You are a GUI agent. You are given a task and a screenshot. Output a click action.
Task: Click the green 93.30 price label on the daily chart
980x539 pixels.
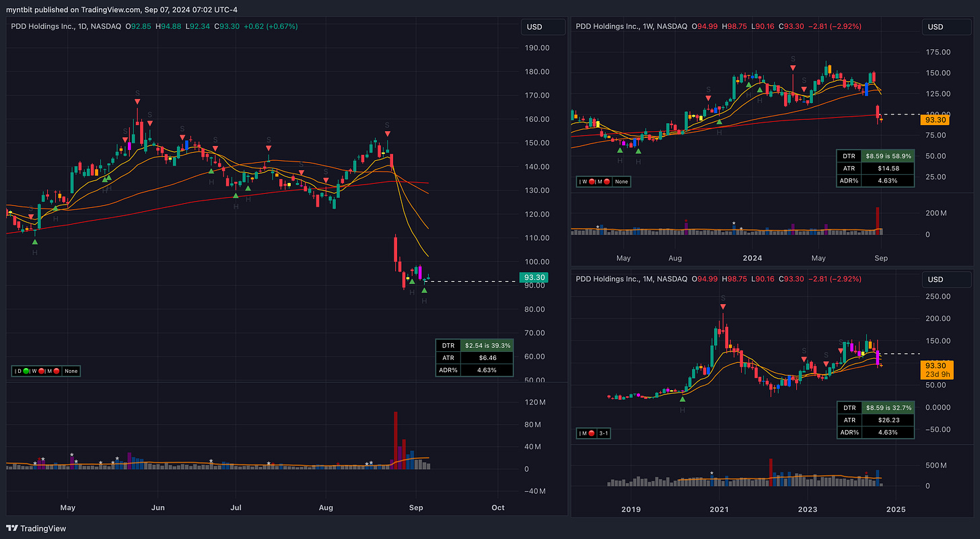coord(534,277)
